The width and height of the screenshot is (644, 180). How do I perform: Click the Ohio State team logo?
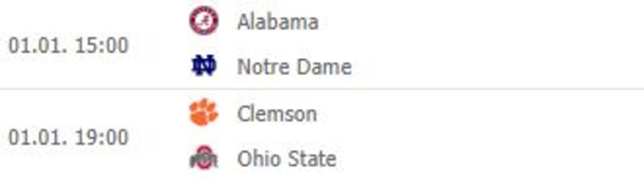click(204, 158)
